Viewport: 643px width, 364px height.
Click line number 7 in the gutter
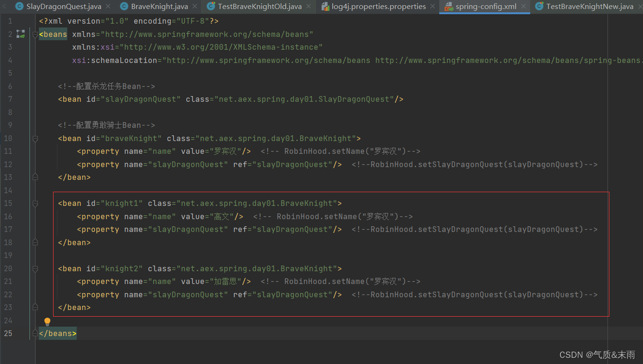point(10,99)
